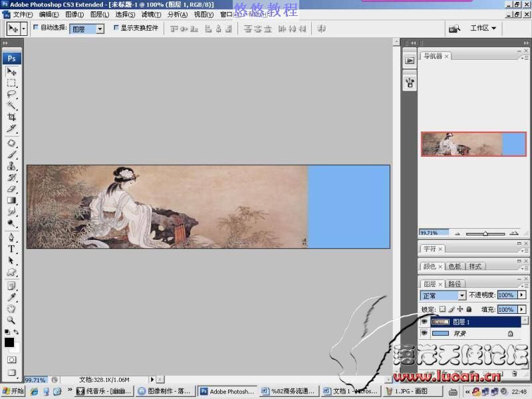Open the 不透明度 slider arrow
This screenshot has height=399, width=532.
point(522,295)
